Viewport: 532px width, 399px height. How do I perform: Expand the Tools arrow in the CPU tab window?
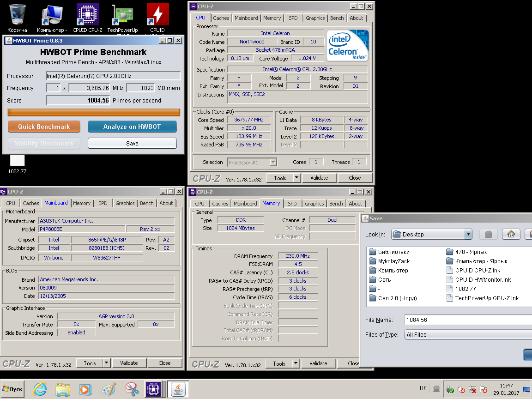click(297, 178)
